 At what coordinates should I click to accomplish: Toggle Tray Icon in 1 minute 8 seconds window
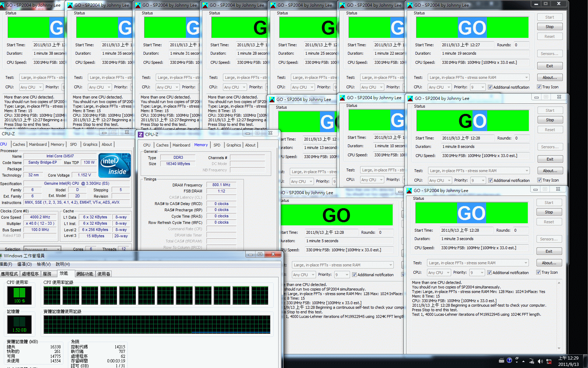click(x=539, y=180)
